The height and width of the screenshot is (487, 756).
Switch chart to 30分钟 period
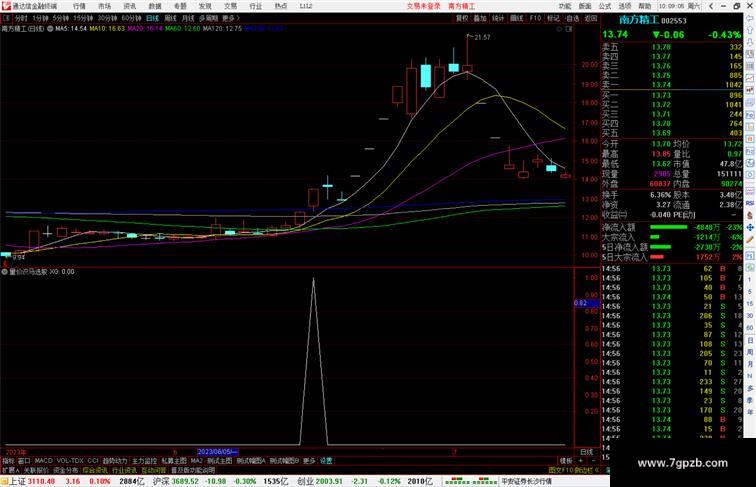(x=107, y=18)
